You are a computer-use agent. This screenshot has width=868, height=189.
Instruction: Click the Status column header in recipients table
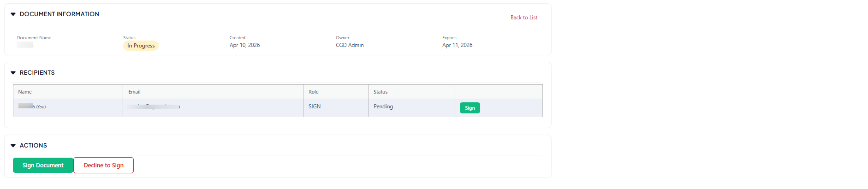pos(380,92)
